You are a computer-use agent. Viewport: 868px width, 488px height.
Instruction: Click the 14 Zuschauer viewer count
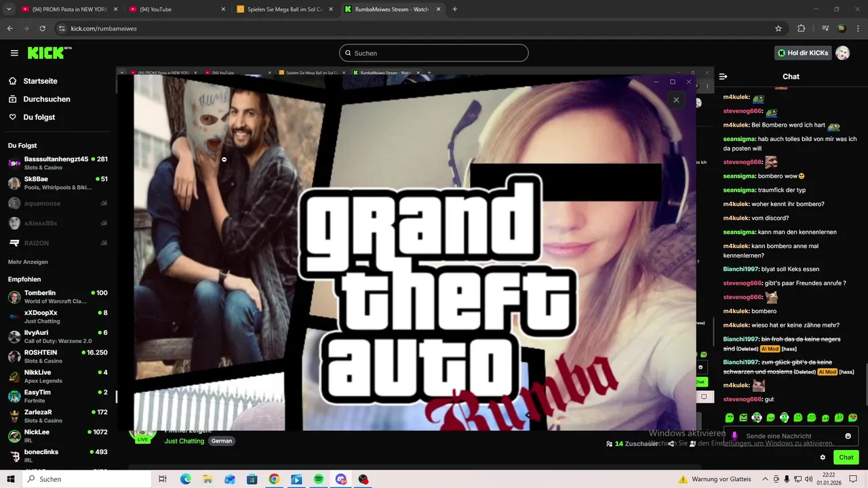(x=631, y=444)
